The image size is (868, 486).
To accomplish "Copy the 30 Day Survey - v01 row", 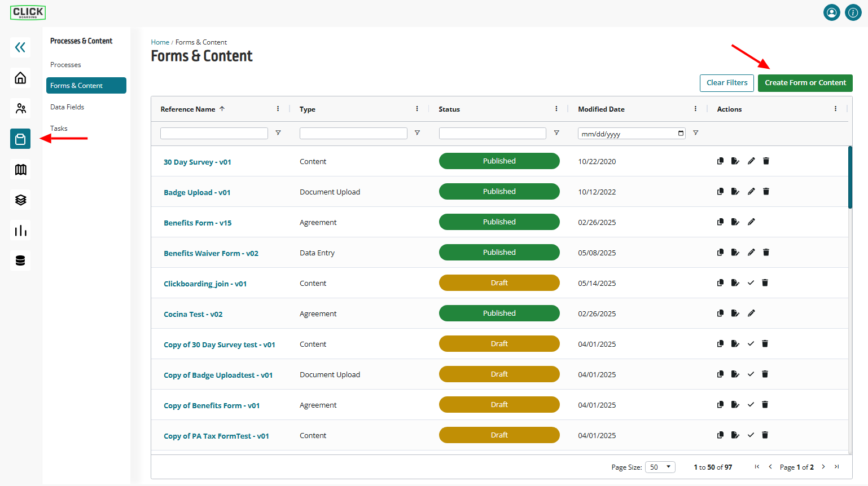I will tap(720, 161).
